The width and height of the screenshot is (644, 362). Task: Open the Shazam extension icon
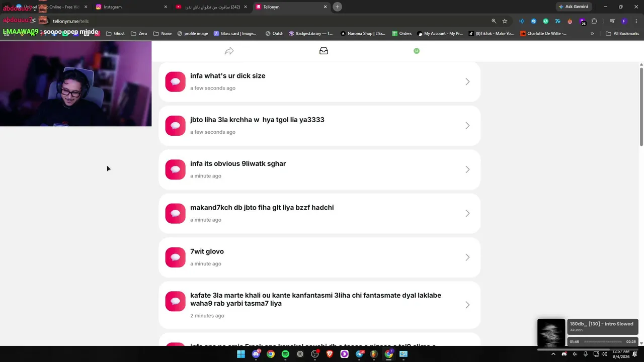click(x=533, y=21)
